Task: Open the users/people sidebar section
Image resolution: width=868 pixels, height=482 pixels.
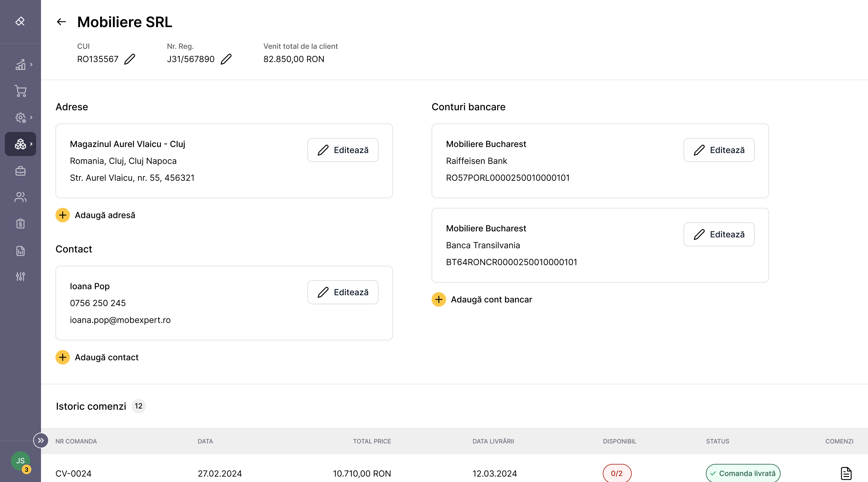Action: point(20,197)
